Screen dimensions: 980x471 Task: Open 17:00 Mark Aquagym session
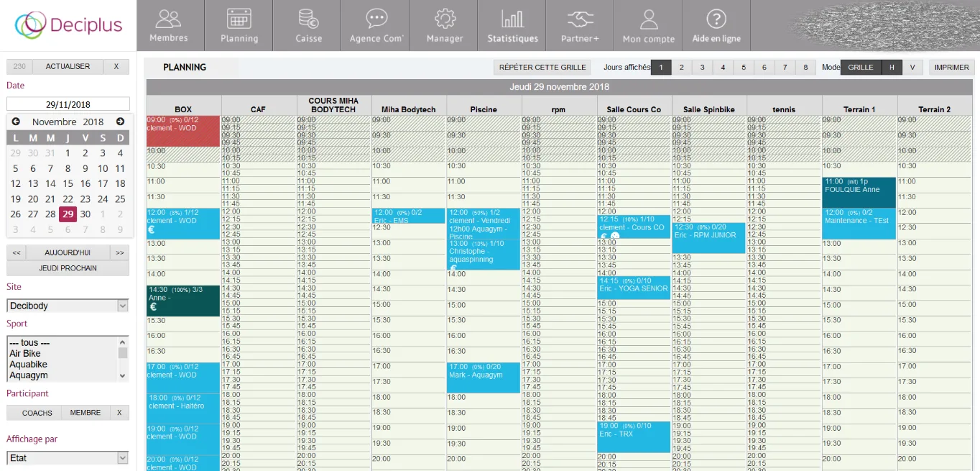pyautogui.click(x=484, y=378)
